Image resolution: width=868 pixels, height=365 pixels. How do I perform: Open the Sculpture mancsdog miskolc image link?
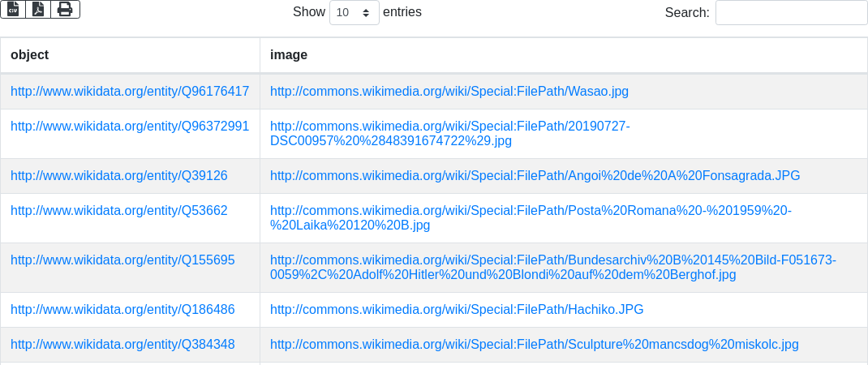pyautogui.click(x=534, y=345)
